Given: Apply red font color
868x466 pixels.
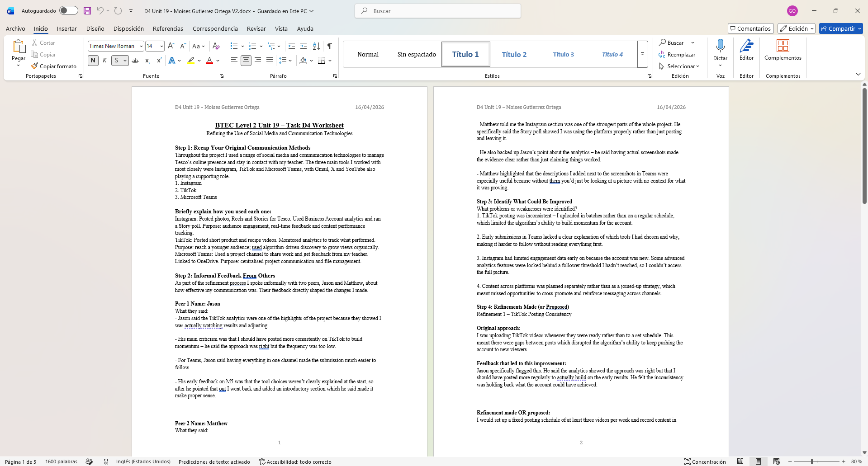Looking at the screenshot, I should pyautogui.click(x=209, y=61).
